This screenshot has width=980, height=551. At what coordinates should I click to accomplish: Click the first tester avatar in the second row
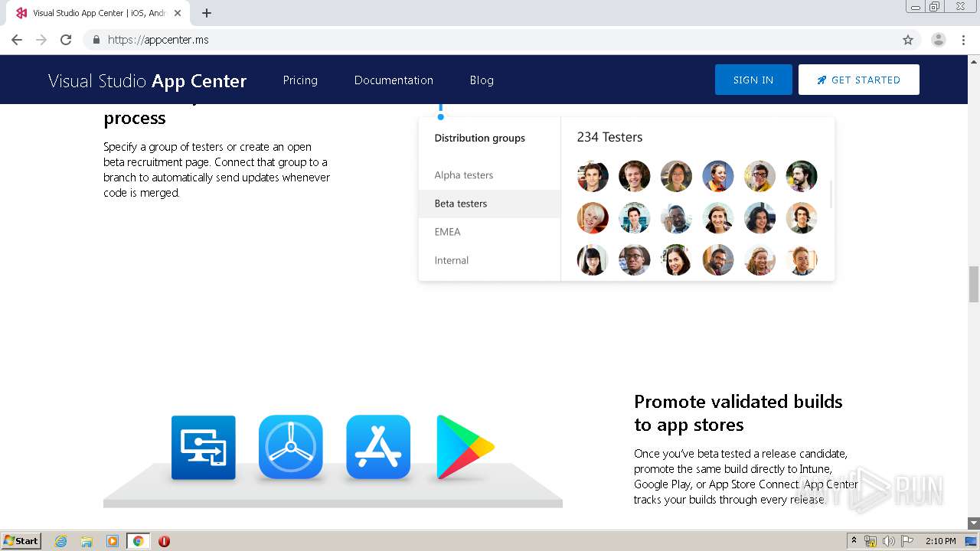[x=593, y=218]
